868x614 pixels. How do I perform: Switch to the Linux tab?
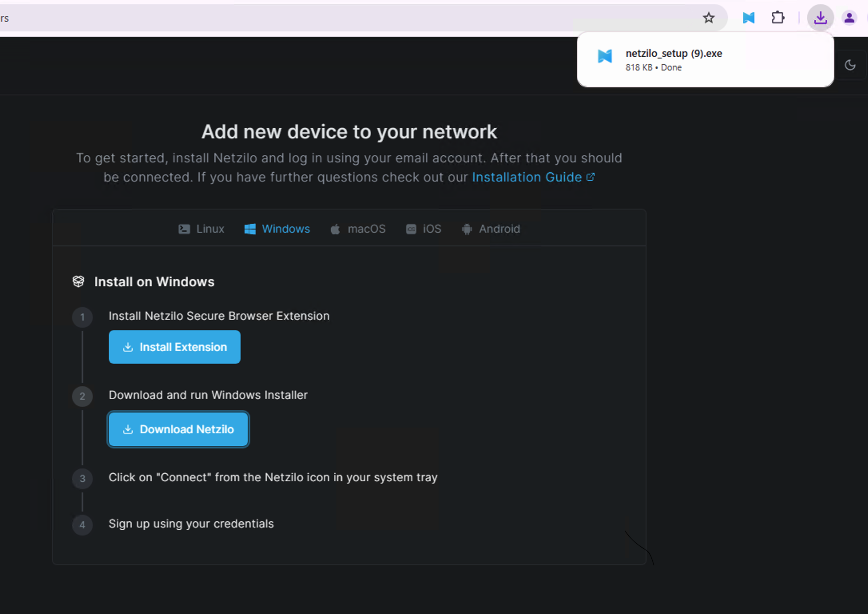(x=201, y=229)
